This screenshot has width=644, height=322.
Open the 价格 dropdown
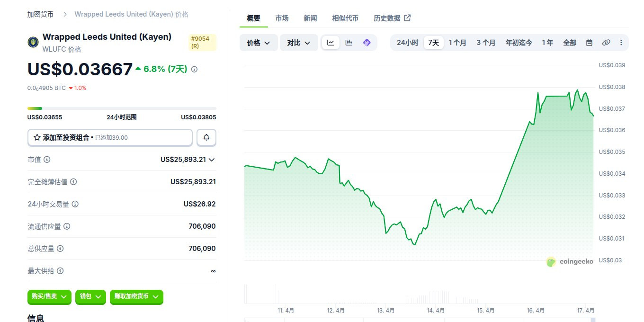[x=259, y=43]
